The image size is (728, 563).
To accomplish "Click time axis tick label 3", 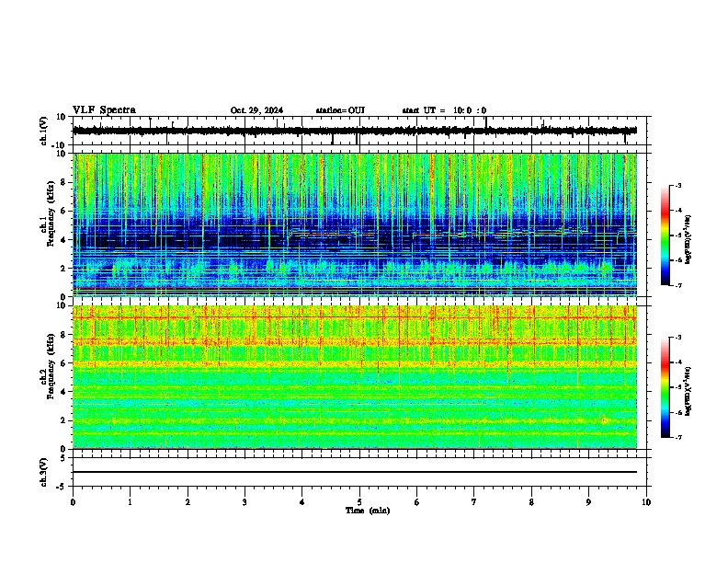I will [245, 502].
